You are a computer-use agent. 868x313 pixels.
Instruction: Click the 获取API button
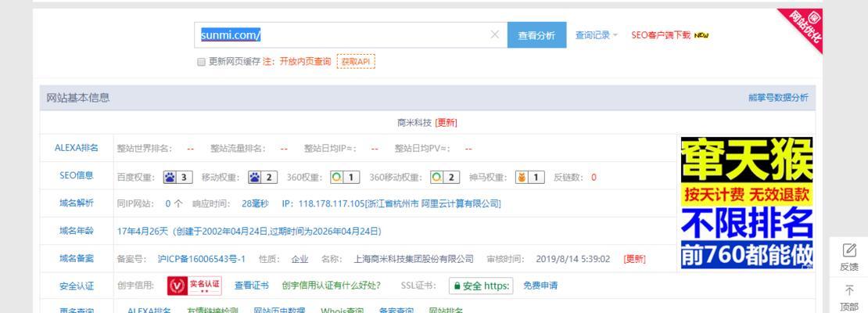click(356, 62)
